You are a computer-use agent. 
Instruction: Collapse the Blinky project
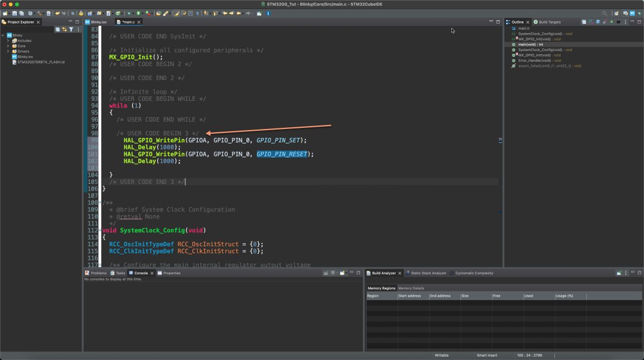tap(3, 35)
